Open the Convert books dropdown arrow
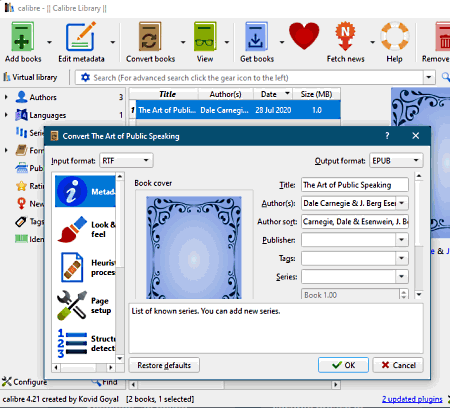Viewport: 450px width, 408px height. (183, 42)
